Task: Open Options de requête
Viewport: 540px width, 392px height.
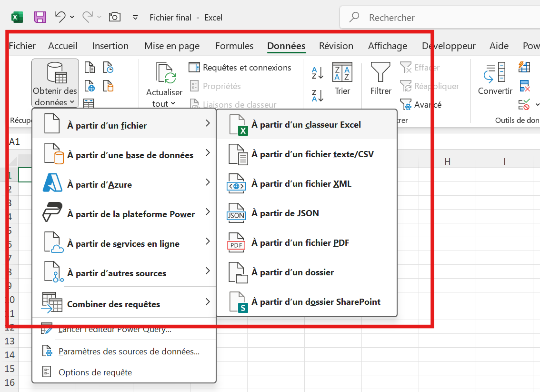Action: click(124, 372)
